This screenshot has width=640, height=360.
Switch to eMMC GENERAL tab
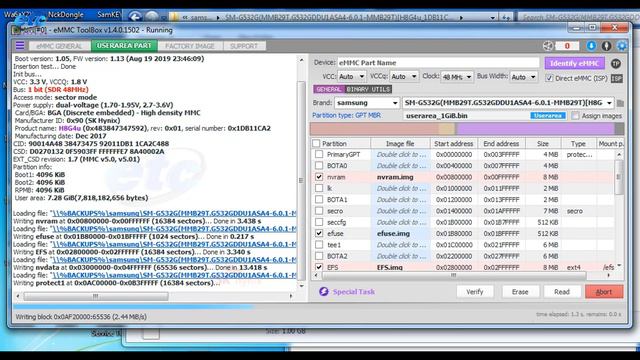coord(59,46)
